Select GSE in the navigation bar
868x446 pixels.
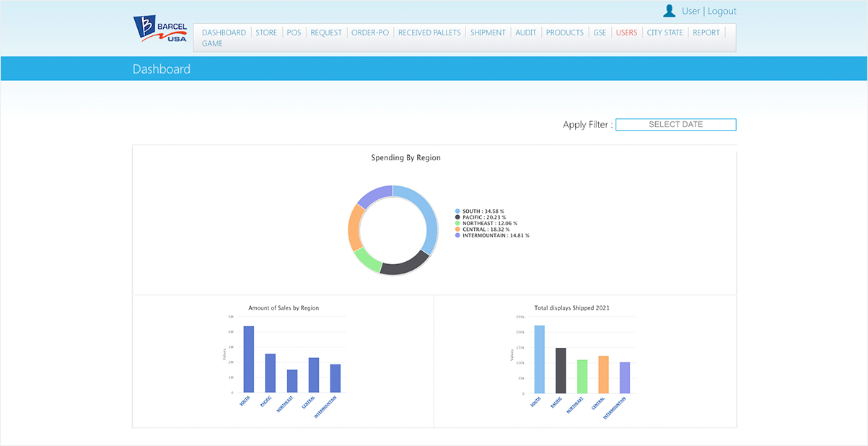(x=600, y=32)
